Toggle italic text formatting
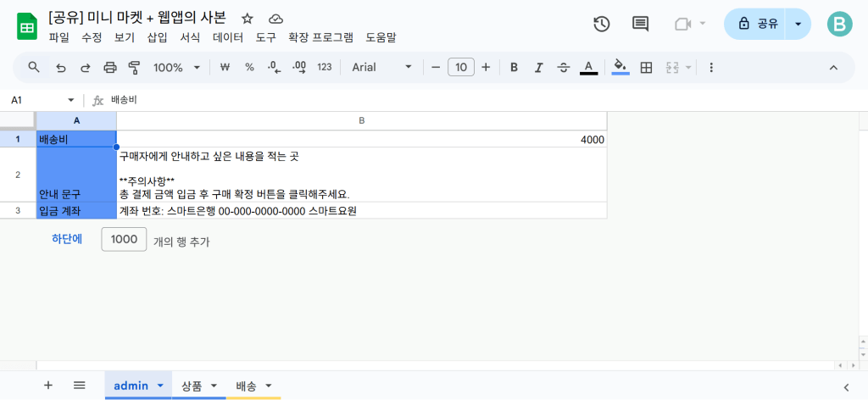 click(x=538, y=67)
